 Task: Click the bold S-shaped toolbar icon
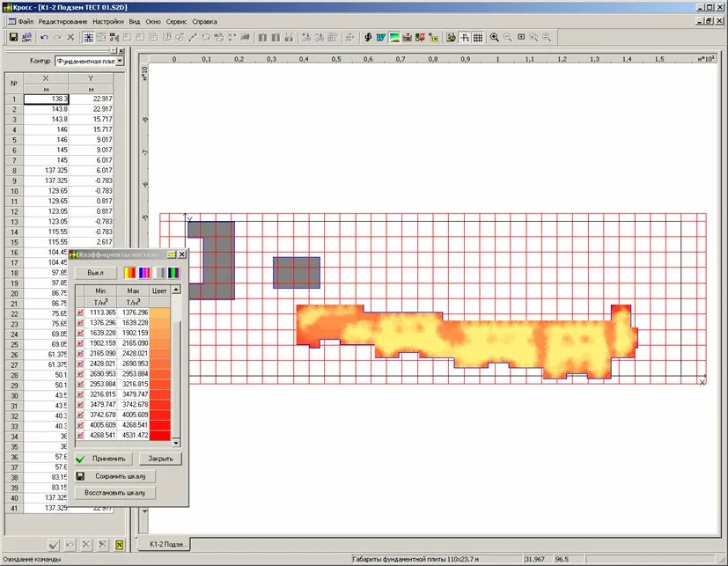368,37
